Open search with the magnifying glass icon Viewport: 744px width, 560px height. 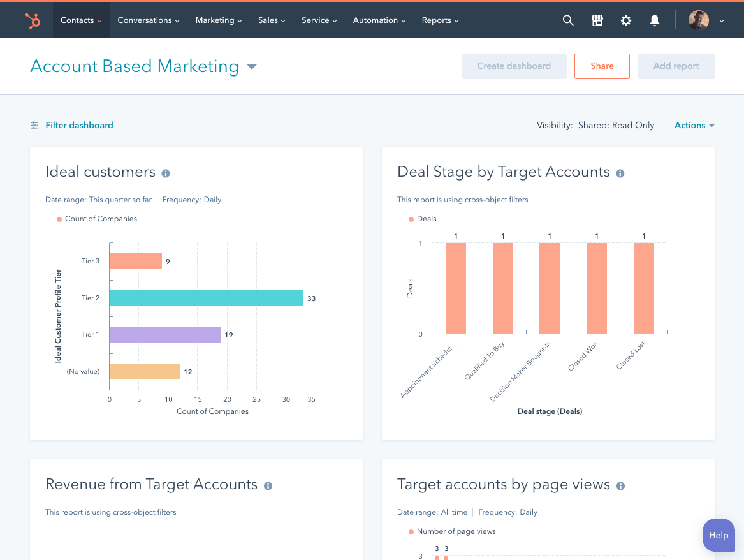[568, 20]
